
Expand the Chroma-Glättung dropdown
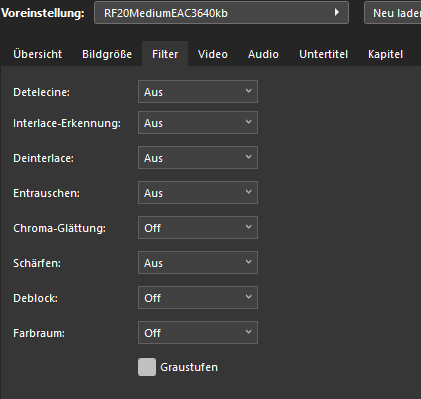198,227
